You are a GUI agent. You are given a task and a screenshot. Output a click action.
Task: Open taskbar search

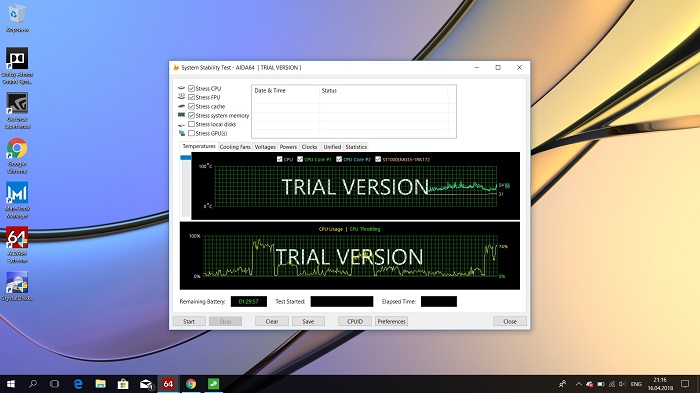(x=33, y=384)
